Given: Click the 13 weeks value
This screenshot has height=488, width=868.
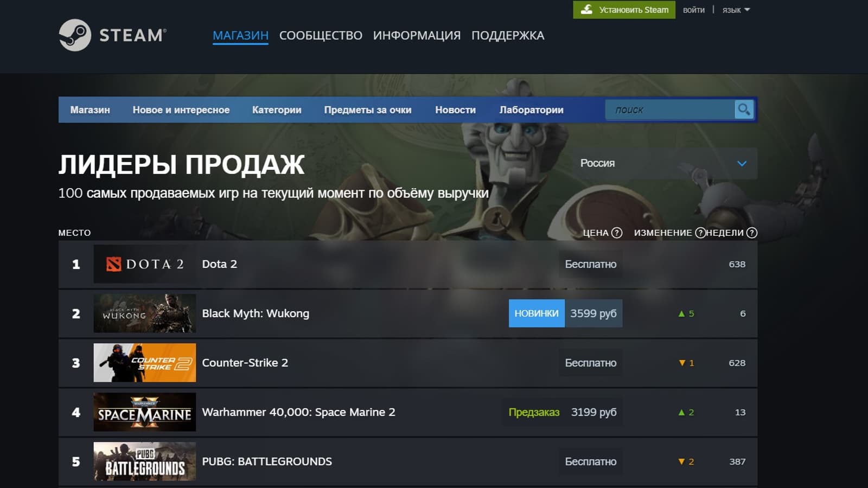Looking at the screenshot, I should point(740,412).
